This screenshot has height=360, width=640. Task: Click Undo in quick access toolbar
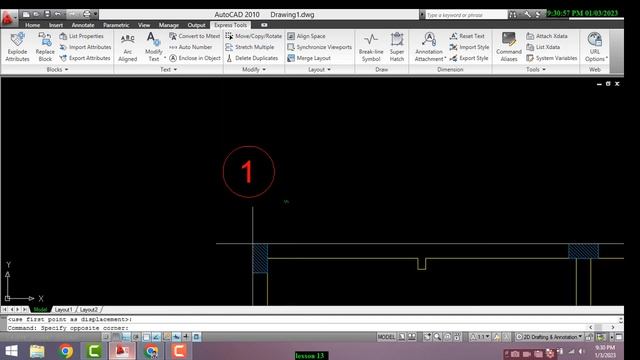[x=58, y=14]
